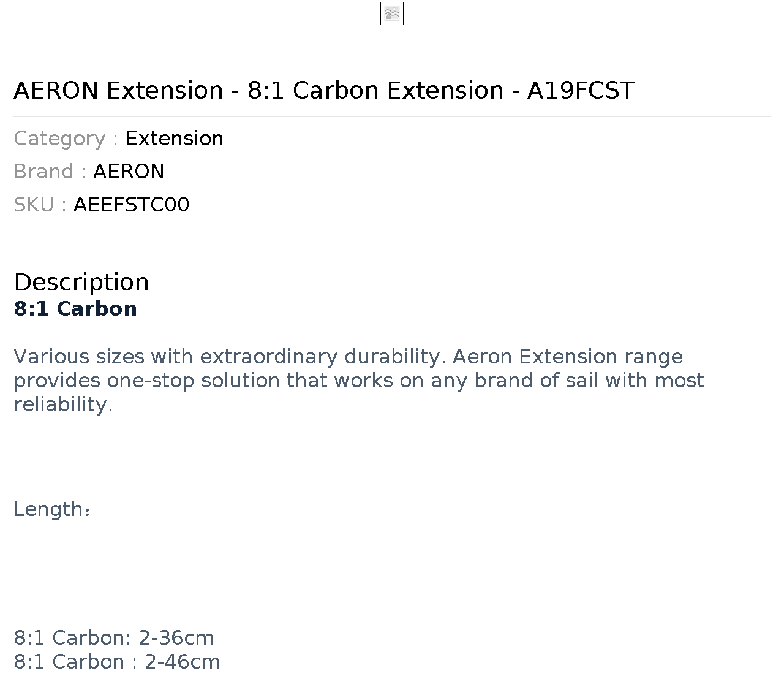
Task: Click 'A19FCST' model code in title
Action: (581, 90)
